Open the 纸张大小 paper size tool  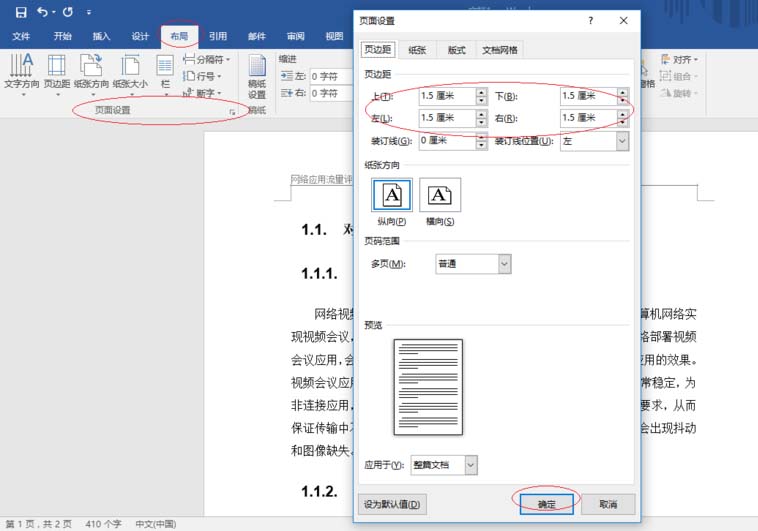click(x=131, y=74)
